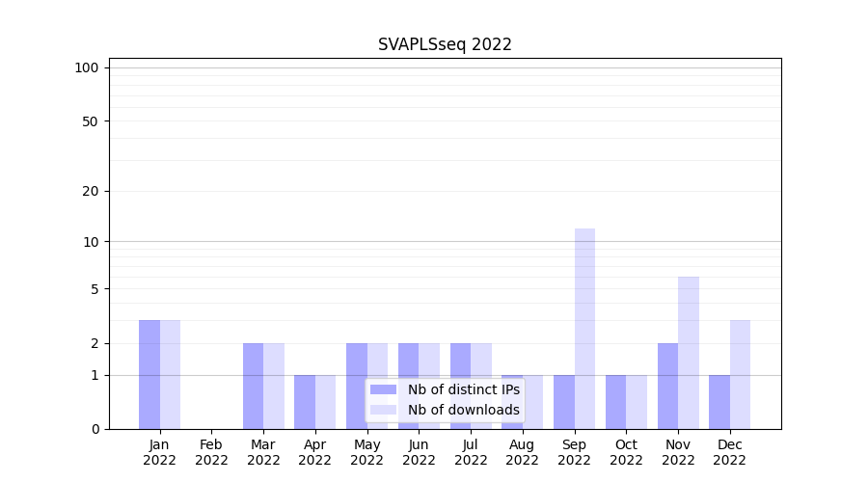Select the 'Nb of downloads' legend label
Viewport: 868px width, 482px height.
(463, 410)
